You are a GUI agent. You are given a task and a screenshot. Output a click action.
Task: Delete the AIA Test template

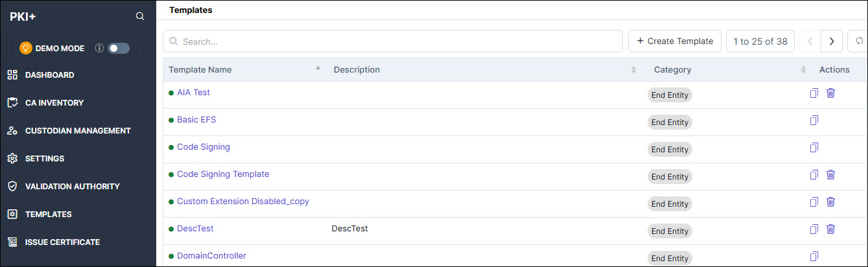tap(830, 93)
